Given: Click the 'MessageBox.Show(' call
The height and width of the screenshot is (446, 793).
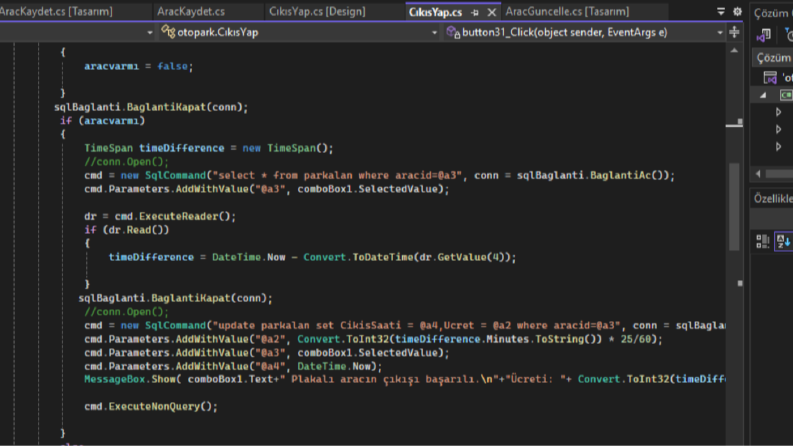Looking at the screenshot, I should (133, 379).
